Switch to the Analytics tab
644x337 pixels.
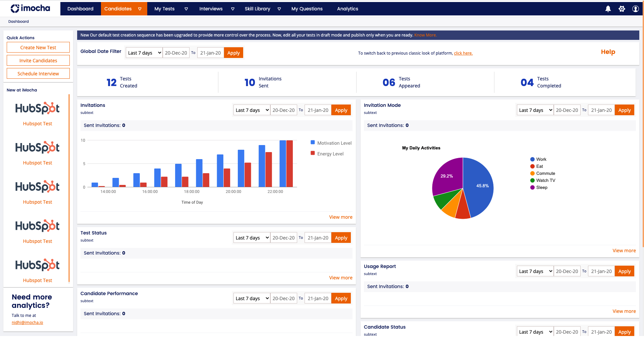pos(347,9)
